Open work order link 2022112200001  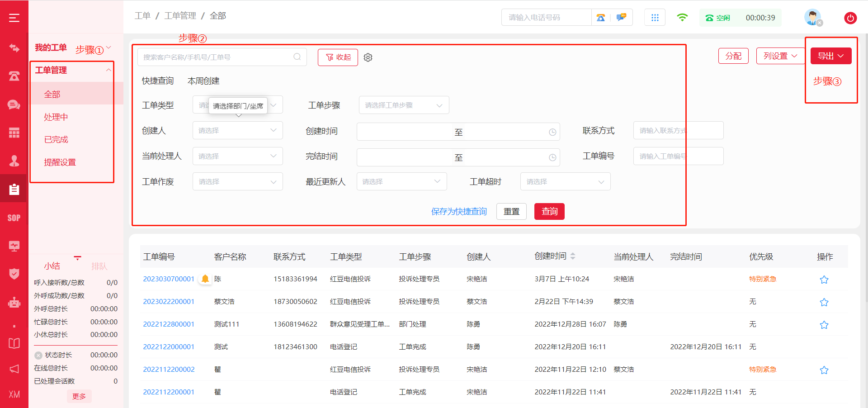click(169, 392)
